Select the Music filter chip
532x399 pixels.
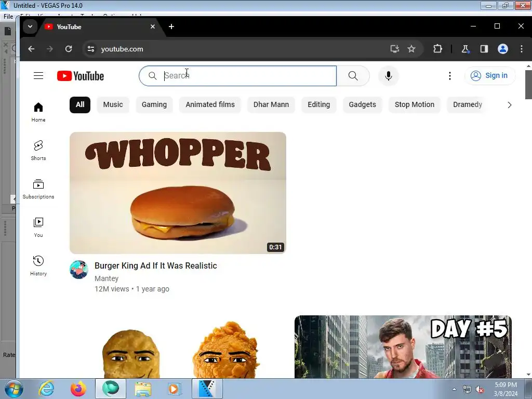pyautogui.click(x=113, y=104)
